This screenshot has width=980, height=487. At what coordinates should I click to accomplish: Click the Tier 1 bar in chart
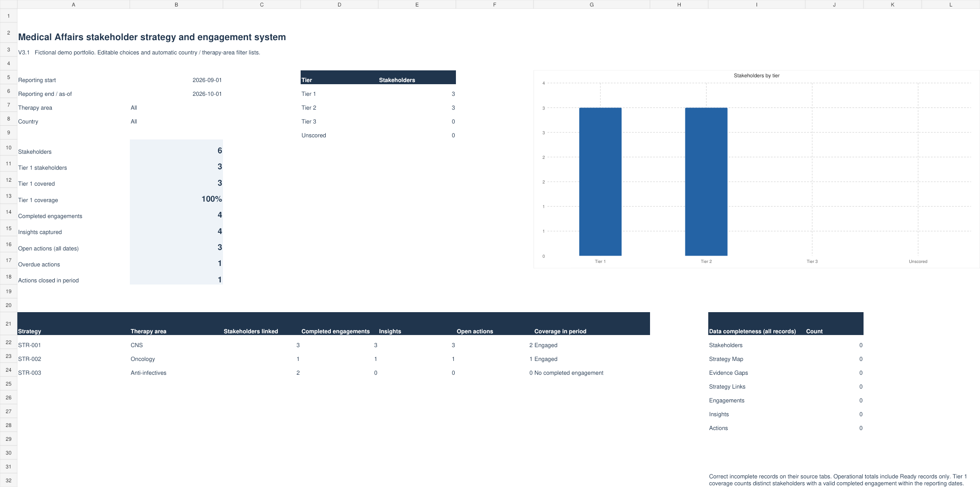pyautogui.click(x=600, y=182)
